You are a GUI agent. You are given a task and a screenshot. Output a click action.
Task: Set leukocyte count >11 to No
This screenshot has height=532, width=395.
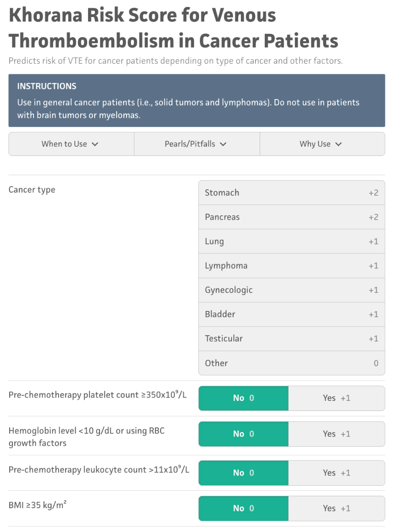pos(244,473)
